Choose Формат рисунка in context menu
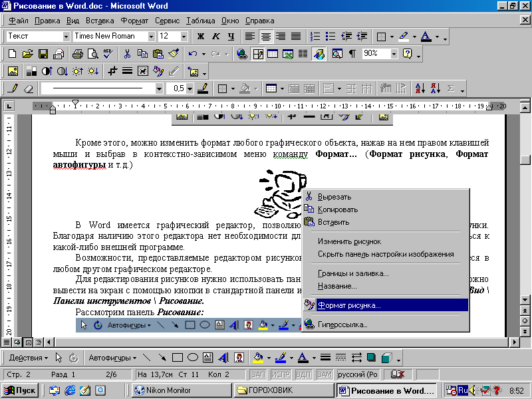532x399 pixels. tap(386, 305)
